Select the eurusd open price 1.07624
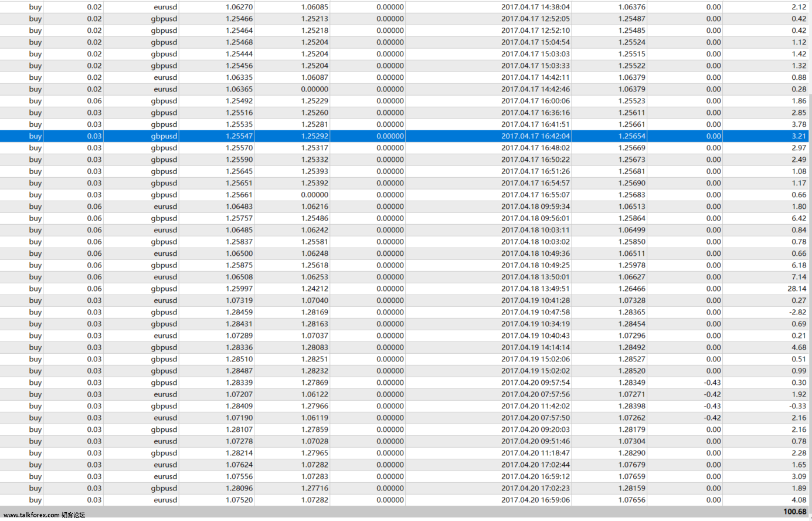 239,465
